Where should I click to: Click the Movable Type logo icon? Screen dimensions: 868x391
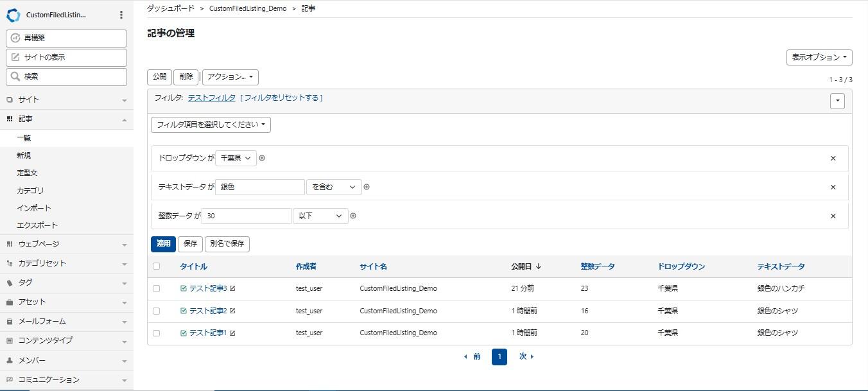pyautogui.click(x=13, y=14)
